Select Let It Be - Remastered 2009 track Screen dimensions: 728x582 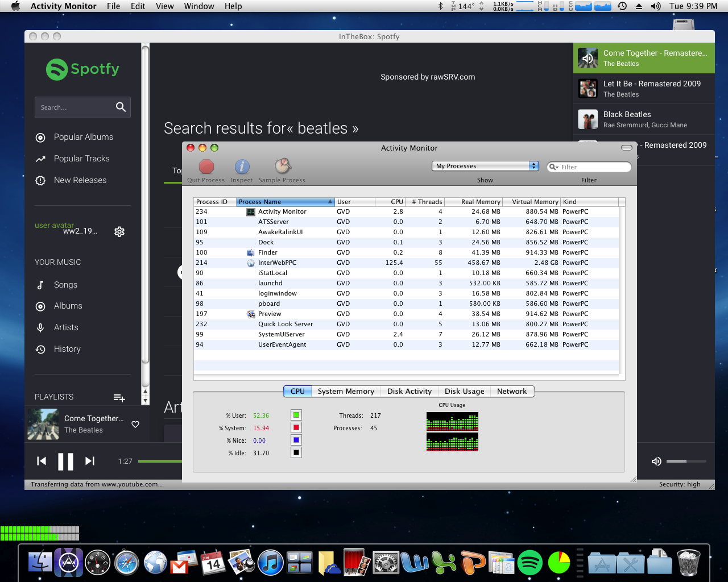coord(644,89)
